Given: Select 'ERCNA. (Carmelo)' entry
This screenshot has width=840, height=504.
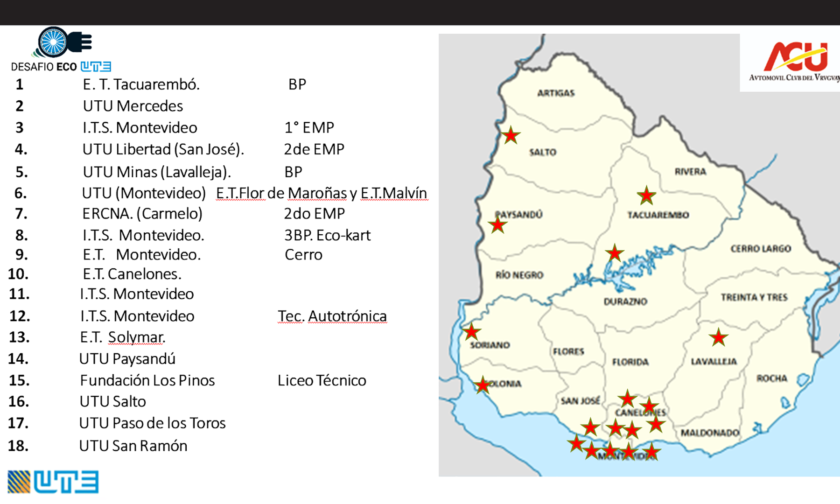Looking at the screenshot, I should click(142, 214).
